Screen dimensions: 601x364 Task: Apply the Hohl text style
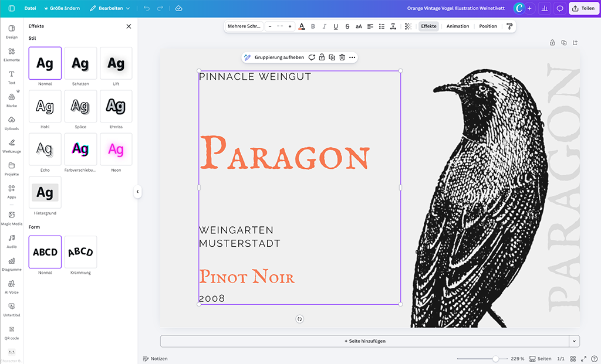click(x=45, y=107)
